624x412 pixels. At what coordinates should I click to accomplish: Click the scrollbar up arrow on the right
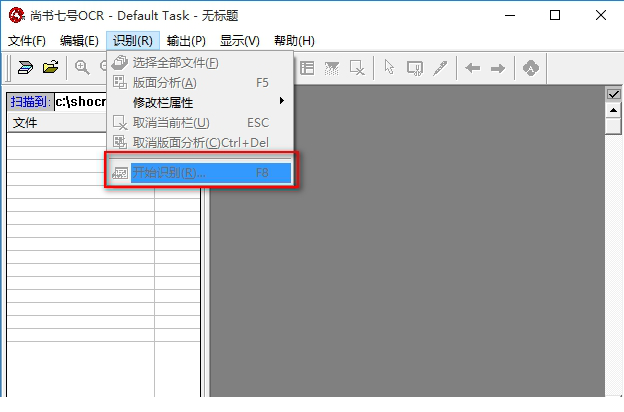coord(613,110)
